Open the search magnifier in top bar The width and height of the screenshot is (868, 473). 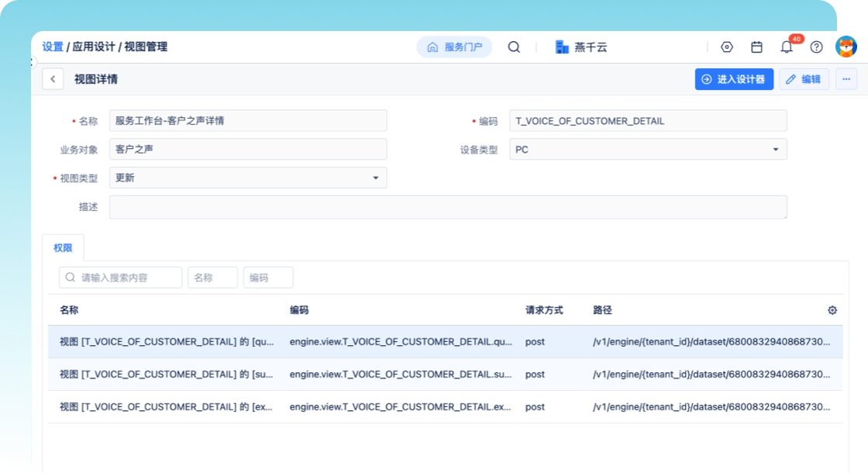(x=514, y=47)
